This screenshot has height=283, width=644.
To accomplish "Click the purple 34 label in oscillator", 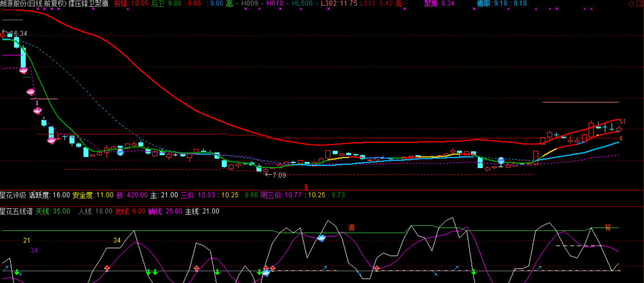I will pyautogui.click(x=34, y=250).
